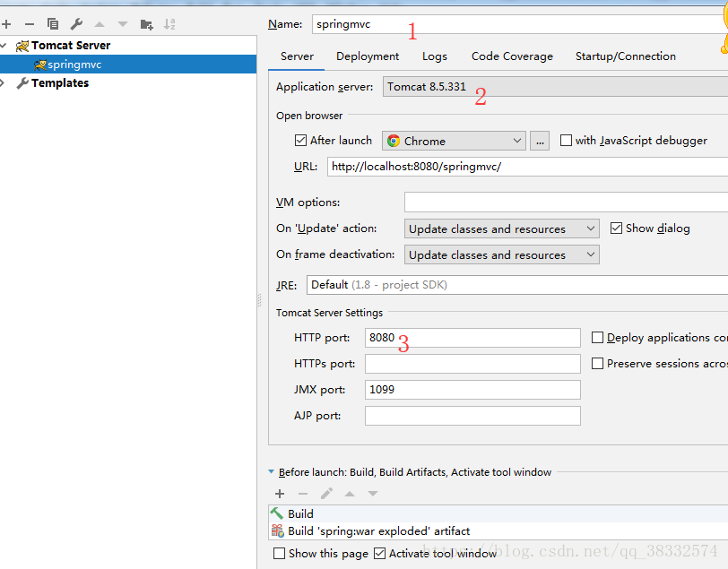728x569 pixels.
Task: Click the Name input field
Action: coord(520,24)
